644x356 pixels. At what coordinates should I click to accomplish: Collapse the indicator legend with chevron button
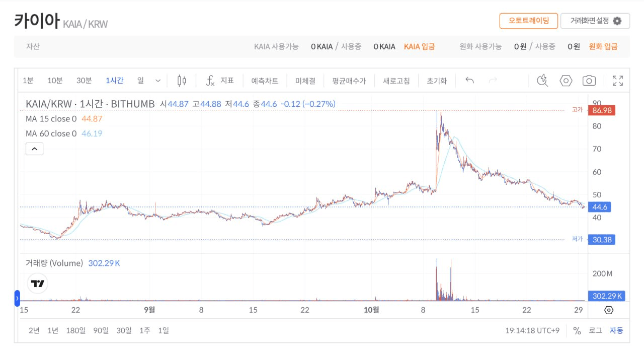pyautogui.click(x=34, y=149)
